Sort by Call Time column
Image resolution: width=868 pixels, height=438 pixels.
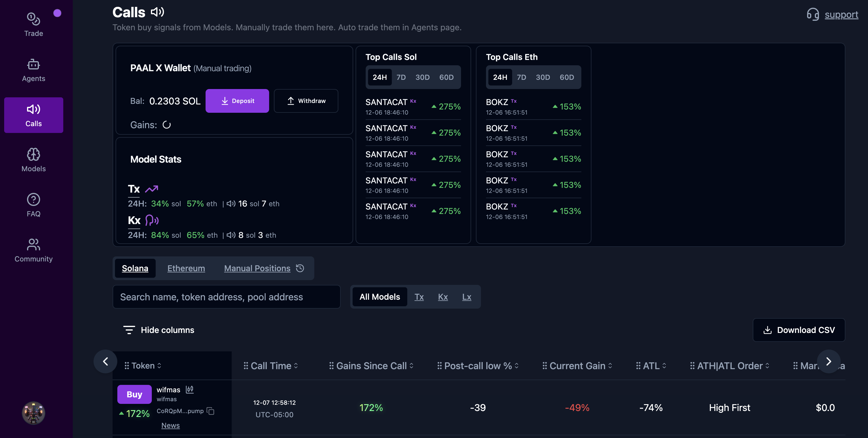pyautogui.click(x=271, y=366)
